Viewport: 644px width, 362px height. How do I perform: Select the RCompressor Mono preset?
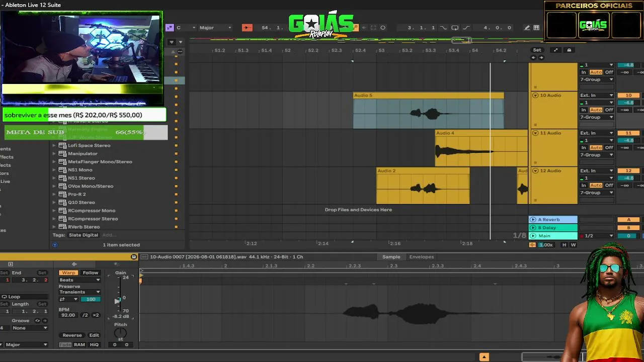click(92, 211)
